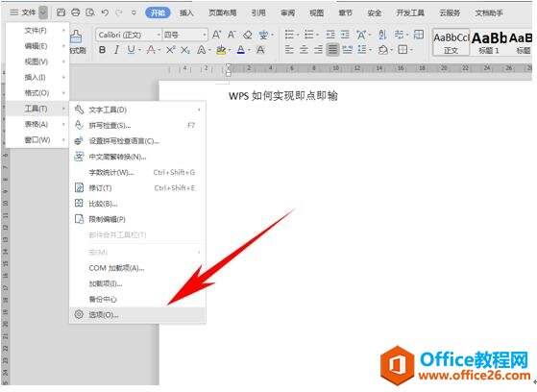This screenshot has width=537, height=392.
Task: Click the document title text line
Action: point(283,96)
